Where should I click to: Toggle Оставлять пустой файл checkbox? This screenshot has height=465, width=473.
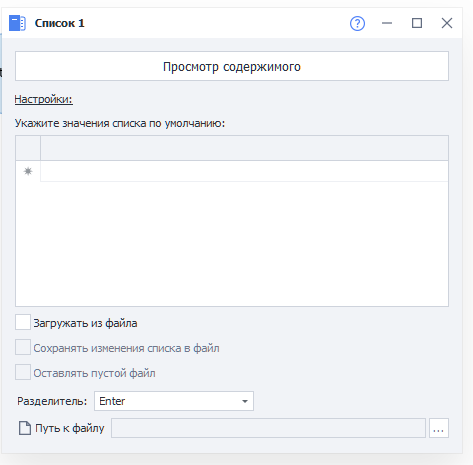(x=23, y=372)
